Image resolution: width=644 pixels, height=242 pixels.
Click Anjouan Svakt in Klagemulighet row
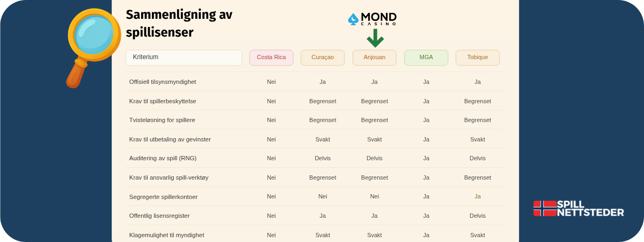pos(375,235)
